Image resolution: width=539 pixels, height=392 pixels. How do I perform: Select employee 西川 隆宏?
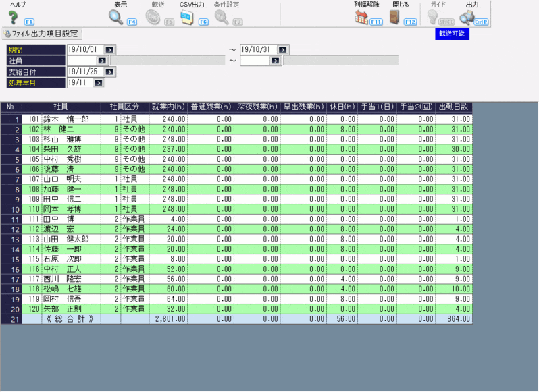(62, 279)
